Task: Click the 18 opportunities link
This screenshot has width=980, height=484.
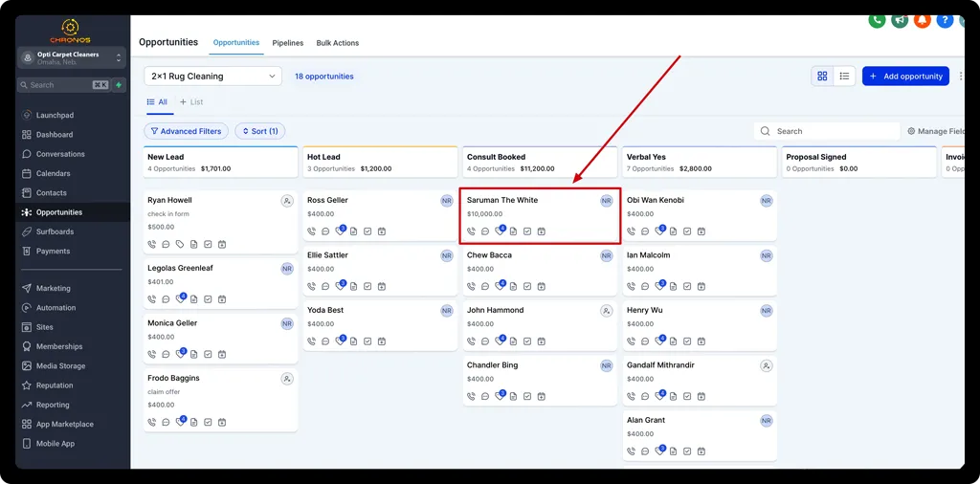Action: coord(323,77)
